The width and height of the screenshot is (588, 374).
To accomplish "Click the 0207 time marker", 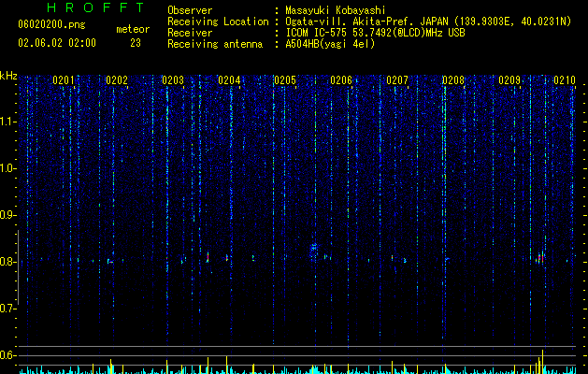I will point(397,80).
